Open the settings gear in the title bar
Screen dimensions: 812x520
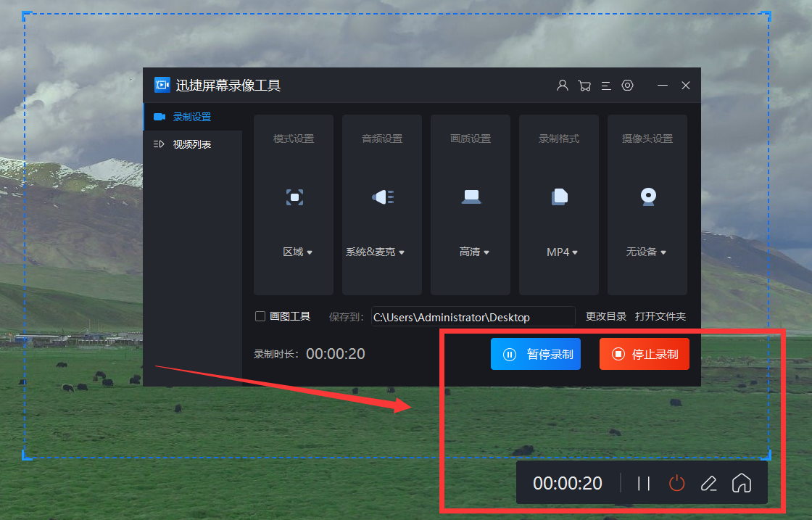tap(627, 85)
